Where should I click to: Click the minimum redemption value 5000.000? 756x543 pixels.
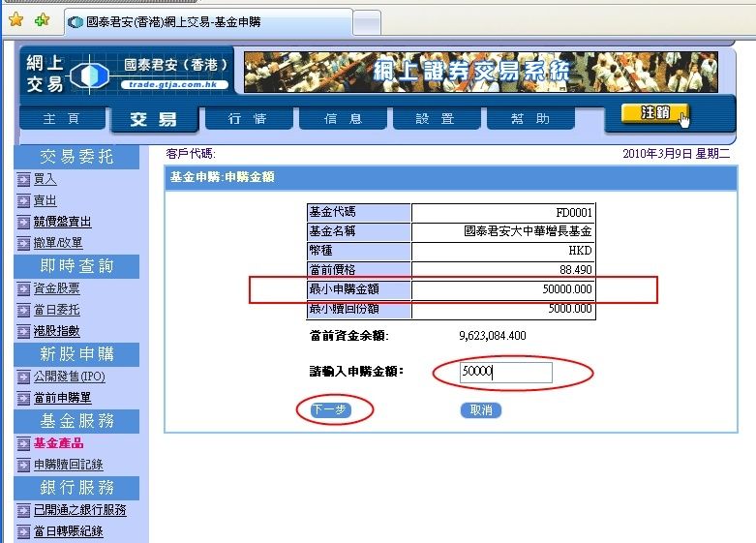pyautogui.click(x=570, y=308)
